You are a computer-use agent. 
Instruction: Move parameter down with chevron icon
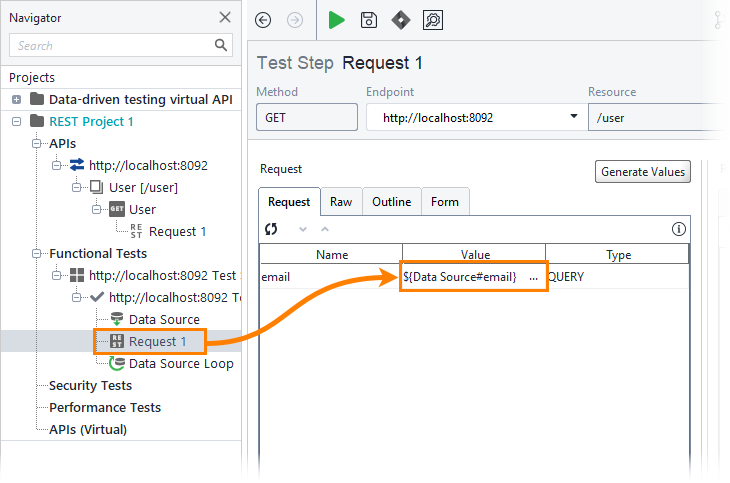(303, 229)
